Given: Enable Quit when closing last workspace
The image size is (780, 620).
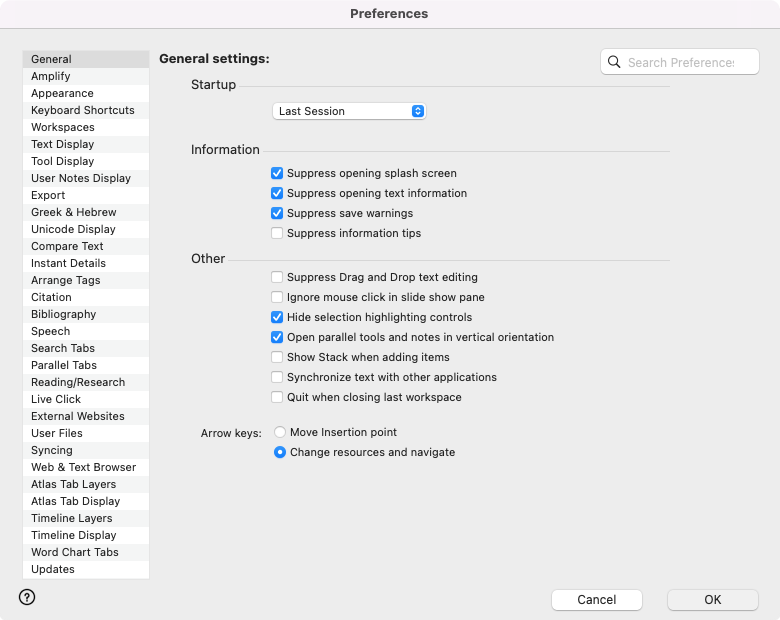Looking at the screenshot, I should tap(277, 397).
